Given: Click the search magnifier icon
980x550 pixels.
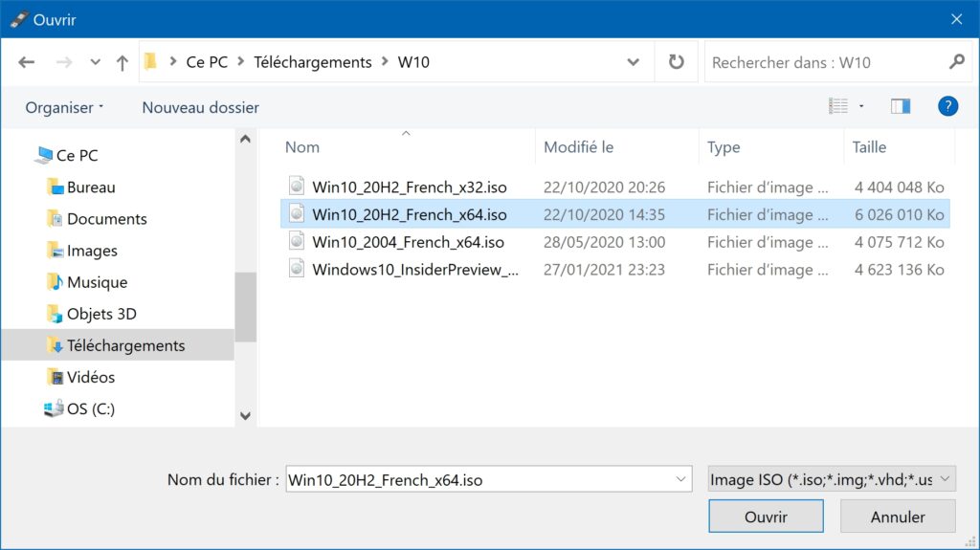Looking at the screenshot, I should (x=956, y=62).
